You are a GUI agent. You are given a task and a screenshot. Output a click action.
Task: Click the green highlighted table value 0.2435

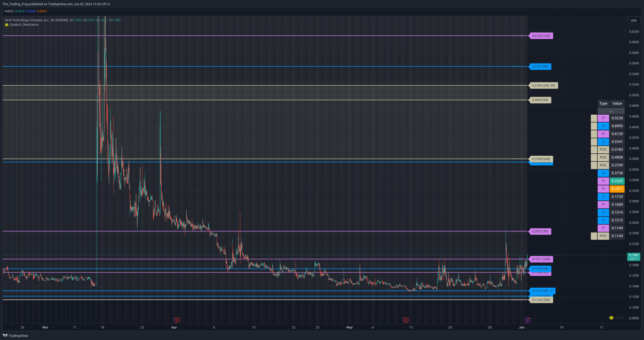coord(617,181)
